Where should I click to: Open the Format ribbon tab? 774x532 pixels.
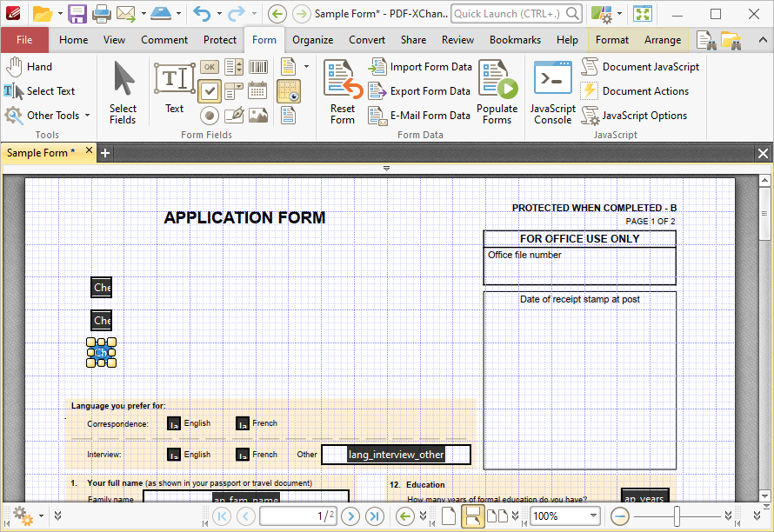(x=612, y=40)
